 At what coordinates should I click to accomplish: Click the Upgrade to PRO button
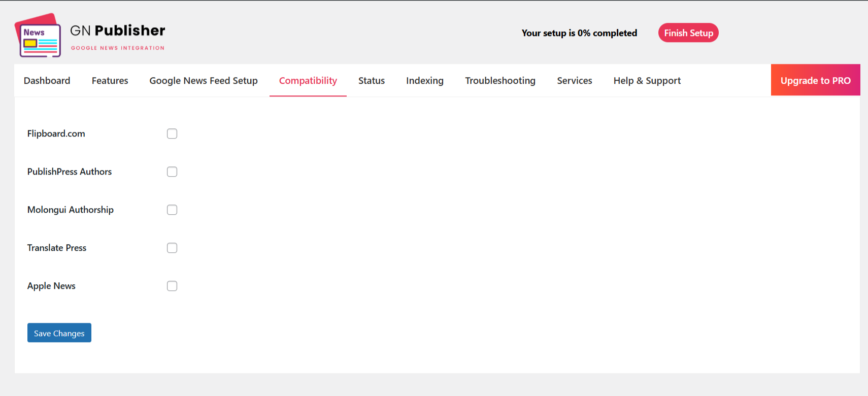(816, 80)
